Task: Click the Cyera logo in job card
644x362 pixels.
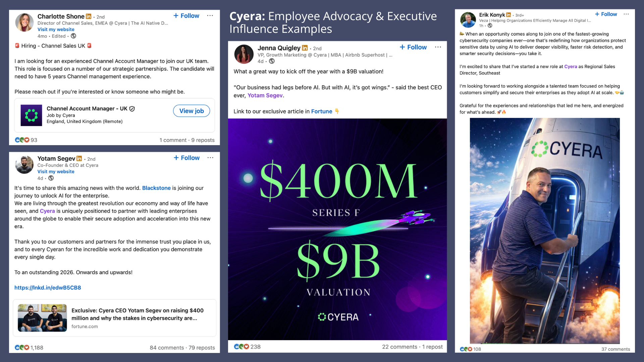Action: click(x=31, y=115)
